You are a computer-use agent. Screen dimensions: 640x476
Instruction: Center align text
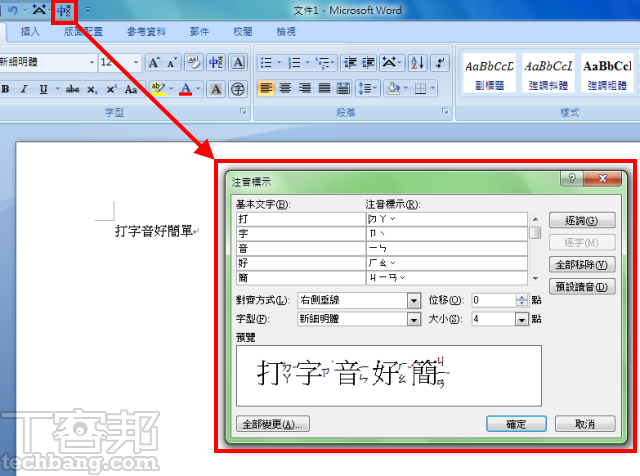(x=285, y=88)
